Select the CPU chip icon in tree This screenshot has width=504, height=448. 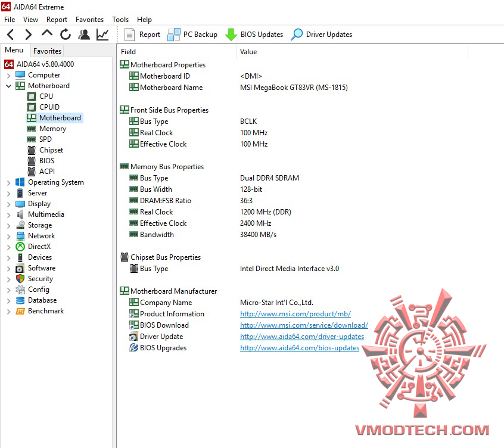[x=32, y=97]
